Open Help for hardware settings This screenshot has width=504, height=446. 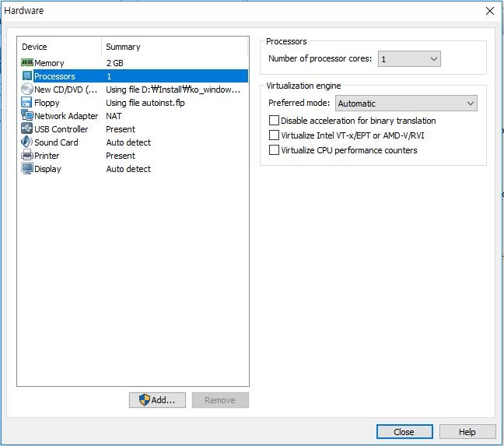[467, 432]
